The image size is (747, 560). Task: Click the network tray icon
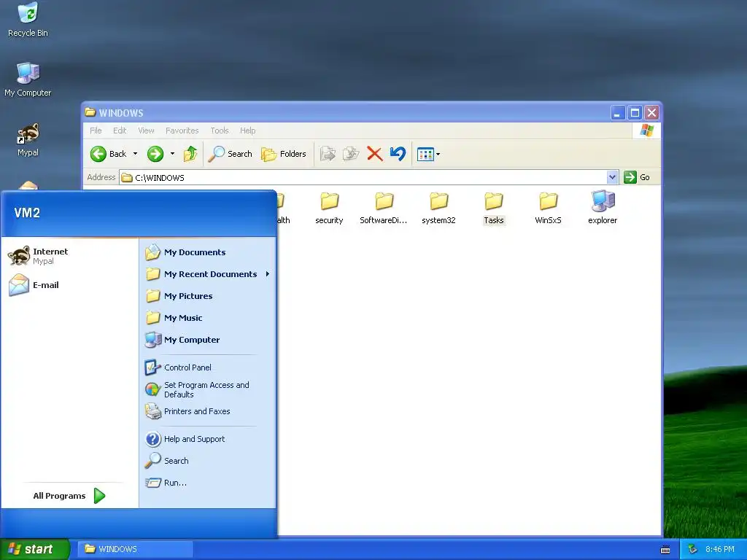point(692,550)
